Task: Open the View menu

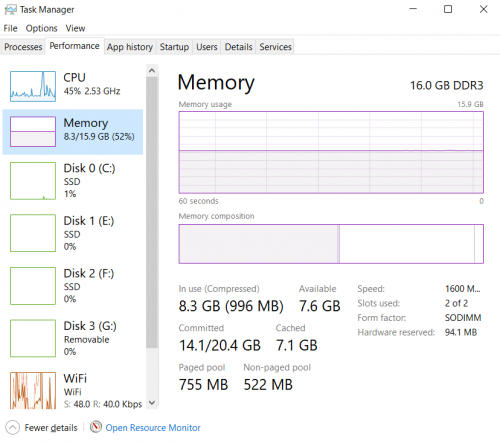Action: [x=75, y=28]
